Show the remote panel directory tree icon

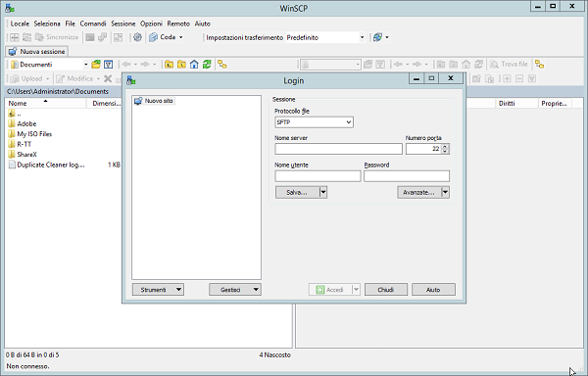pyautogui.click(x=539, y=65)
